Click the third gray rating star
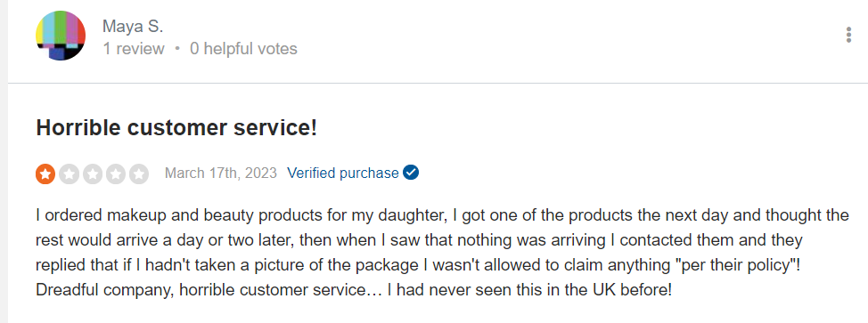This screenshot has width=868, height=323. [x=92, y=174]
